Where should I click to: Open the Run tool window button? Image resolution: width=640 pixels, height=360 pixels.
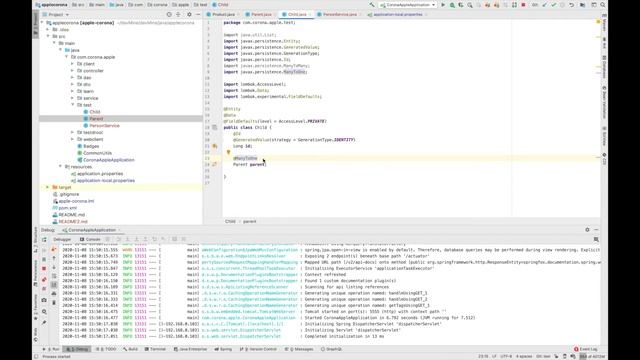tap(51, 349)
